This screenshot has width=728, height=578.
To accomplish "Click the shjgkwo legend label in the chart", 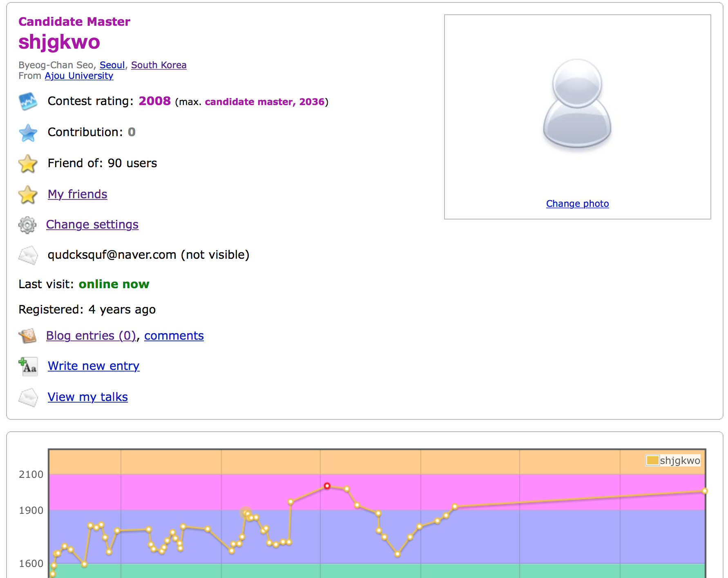I will [x=680, y=461].
